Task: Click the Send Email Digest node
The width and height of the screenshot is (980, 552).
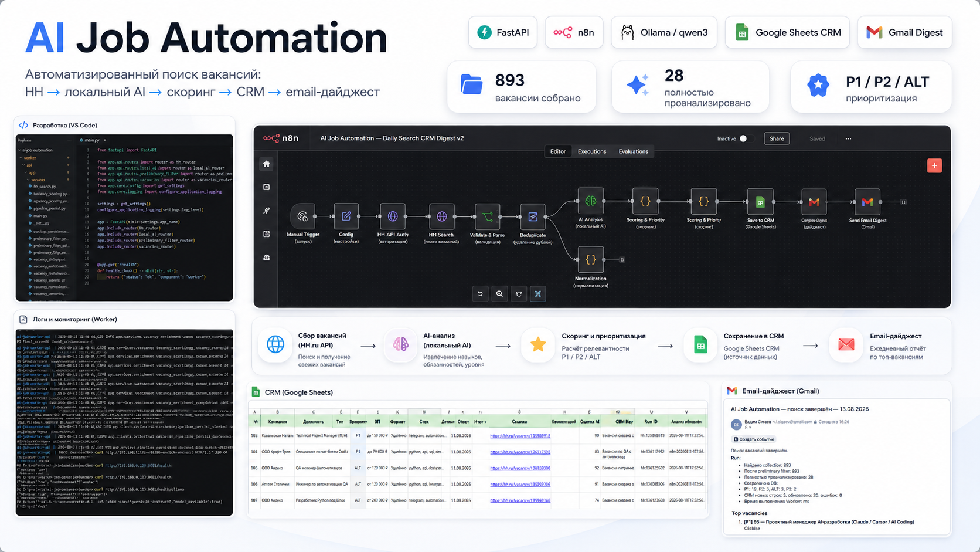Action: click(867, 202)
